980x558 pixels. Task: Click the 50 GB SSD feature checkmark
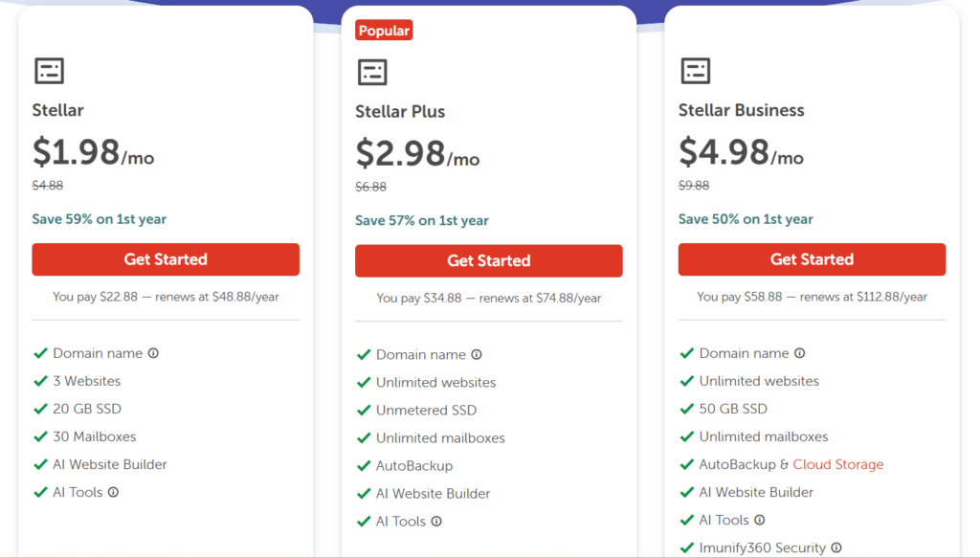click(687, 409)
